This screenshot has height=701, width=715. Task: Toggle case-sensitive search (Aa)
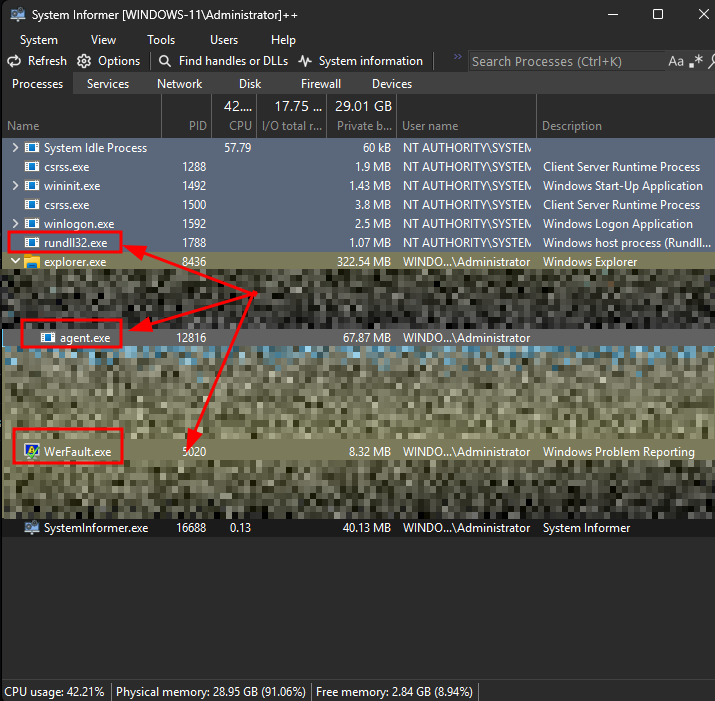point(676,61)
